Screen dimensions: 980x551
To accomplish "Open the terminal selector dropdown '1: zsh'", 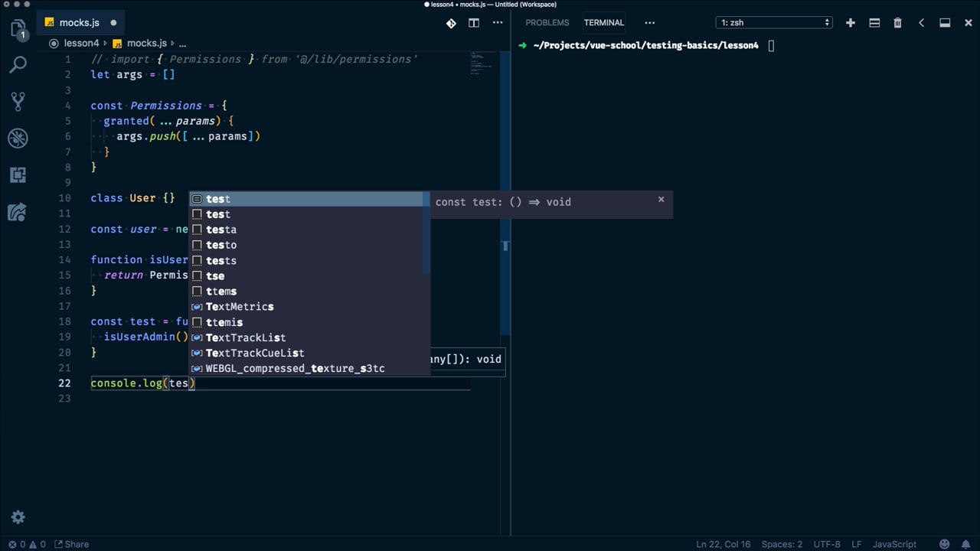I will click(774, 23).
